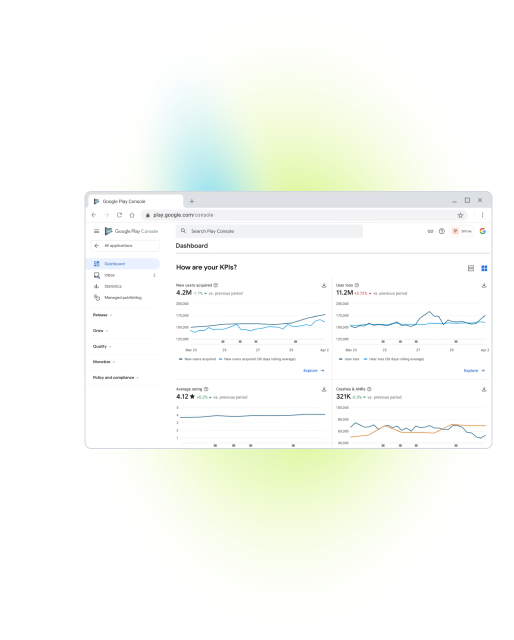Image resolution: width=514 pixels, height=640 pixels.
Task: Click the 321K crashes value
Action: coord(343,397)
